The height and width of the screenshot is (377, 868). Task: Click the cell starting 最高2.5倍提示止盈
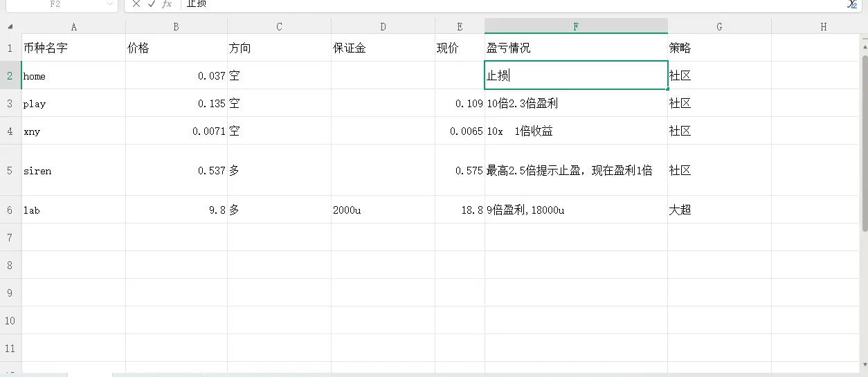[x=576, y=170]
